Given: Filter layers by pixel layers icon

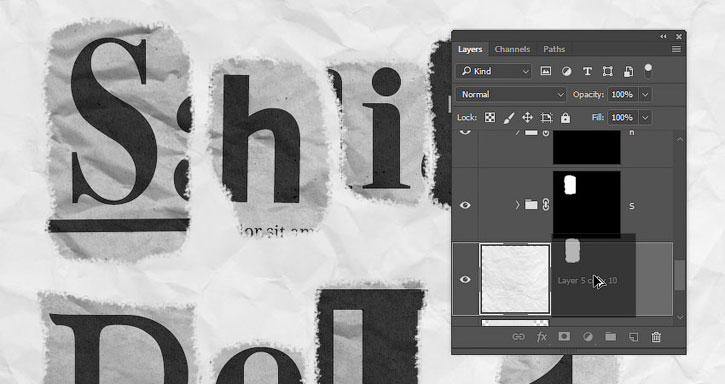Looking at the screenshot, I should coord(546,71).
